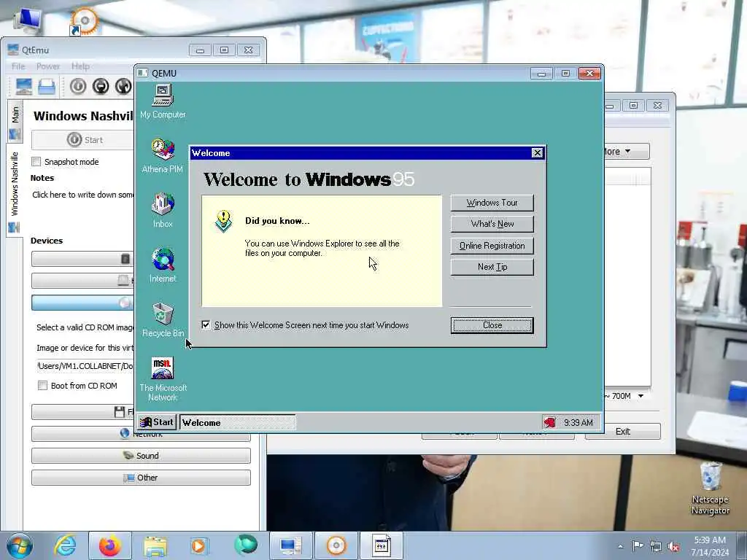Screen dimensions: 747x560
Task: Expand the first device section in QtEmu
Action: tap(83, 259)
